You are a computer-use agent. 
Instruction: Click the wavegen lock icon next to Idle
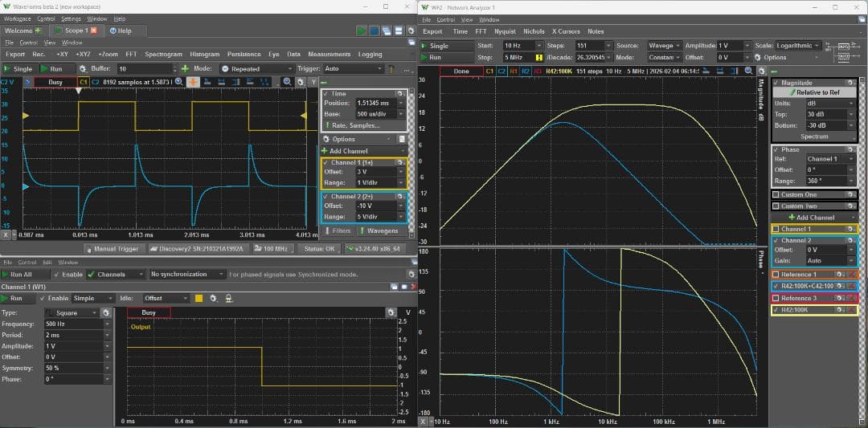click(228, 298)
